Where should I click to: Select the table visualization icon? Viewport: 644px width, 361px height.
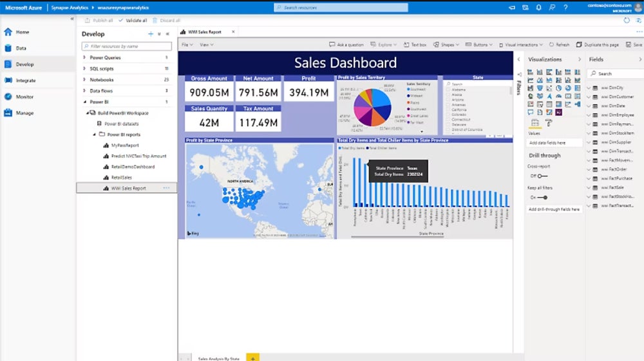(x=549, y=104)
